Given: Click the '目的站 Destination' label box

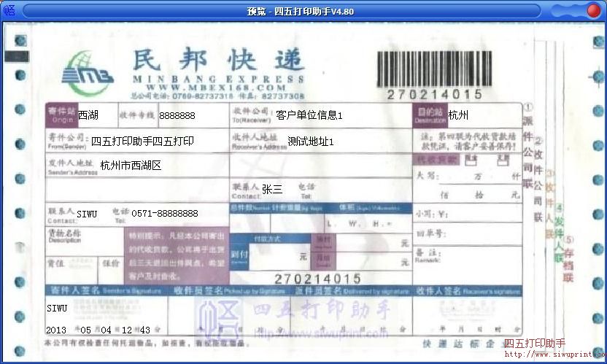Looking at the screenshot, I should click(430, 115).
